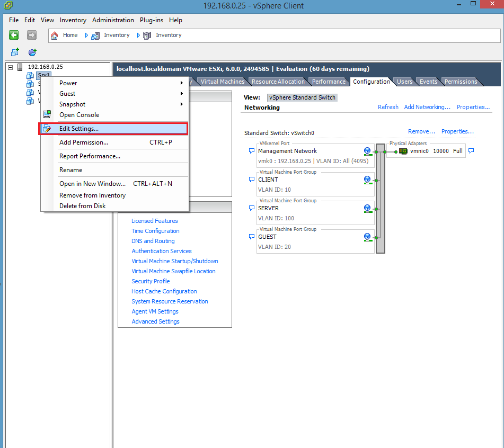Open Virtual Machine Swapfile Location link
This screenshot has width=504, height=448.
pyautogui.click(x=174, y=271)
